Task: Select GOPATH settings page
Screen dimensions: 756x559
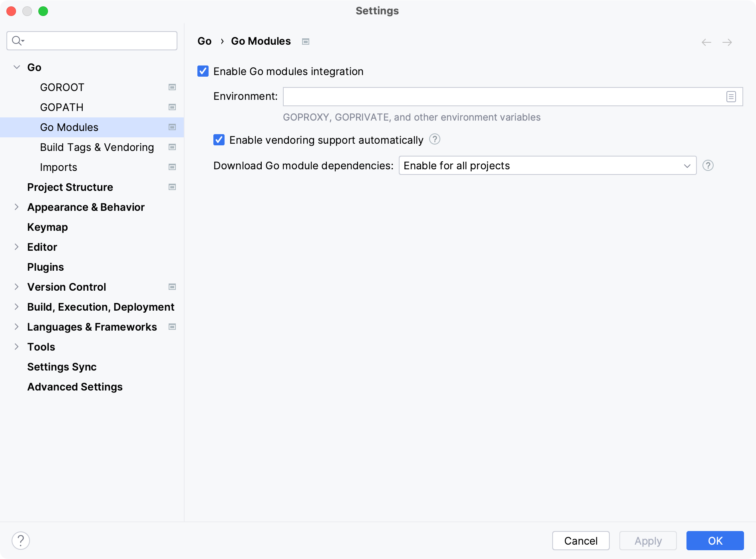Action: tap(92, 107)
